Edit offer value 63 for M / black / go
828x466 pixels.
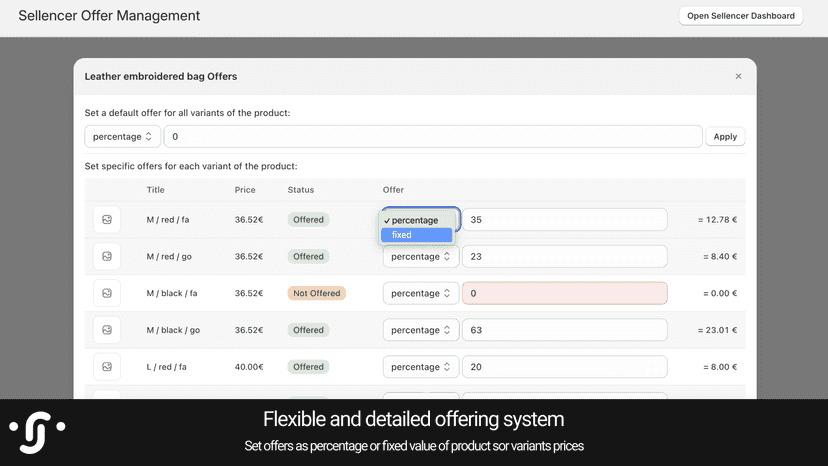(564, 330)
